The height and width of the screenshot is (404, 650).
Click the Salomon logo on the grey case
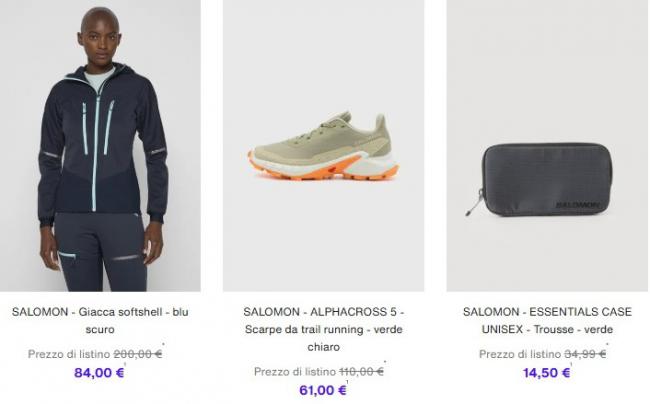point(577,205)
